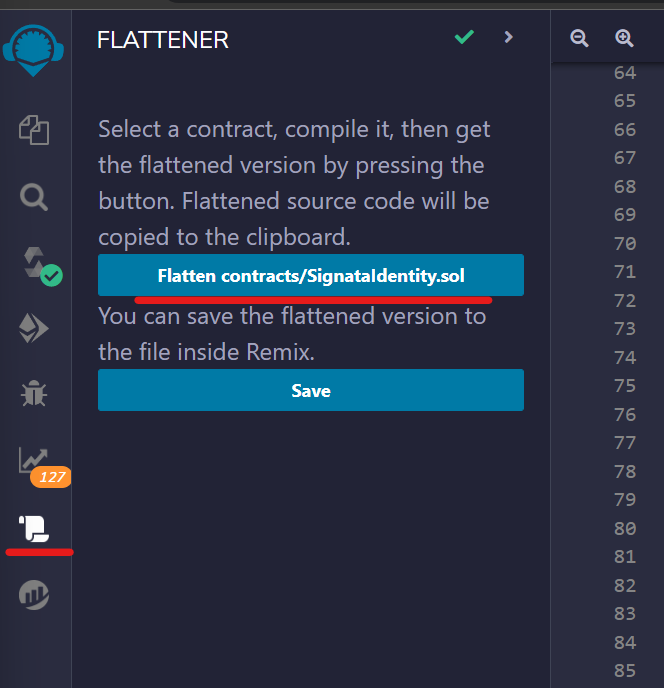The image size is (664, 688).
Task: Zoom out the editor font
Action: coord(579,38)
